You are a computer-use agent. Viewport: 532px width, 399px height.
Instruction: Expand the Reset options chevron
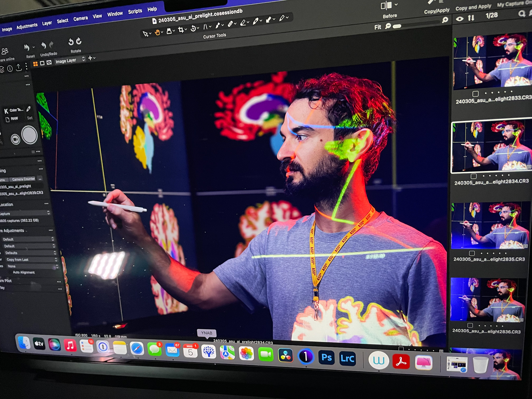point(33,47)
